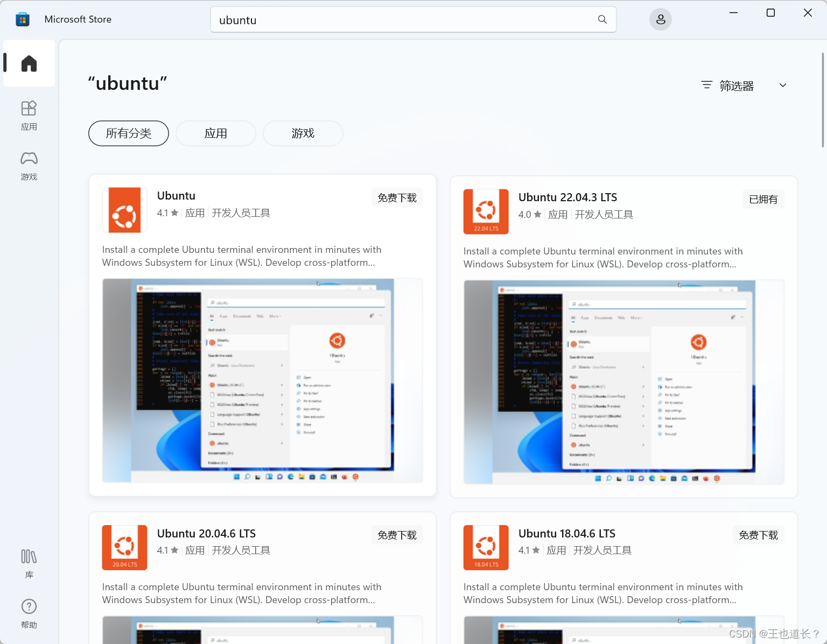Click the Ubuntu 18.04.6 LTS app logo
Viewport: 827px width, 644px height.
click(485, 547)
